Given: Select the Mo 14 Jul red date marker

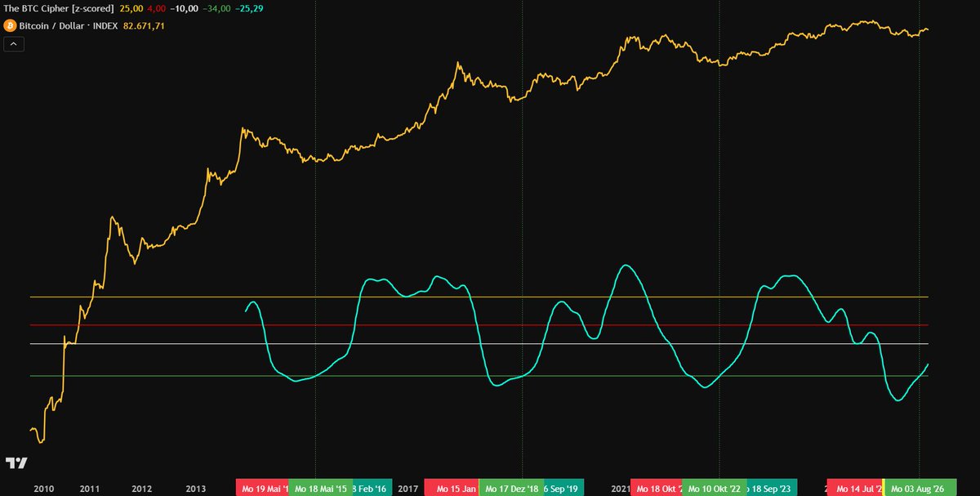Looking at the screenshot, I should tap(854, 488).
